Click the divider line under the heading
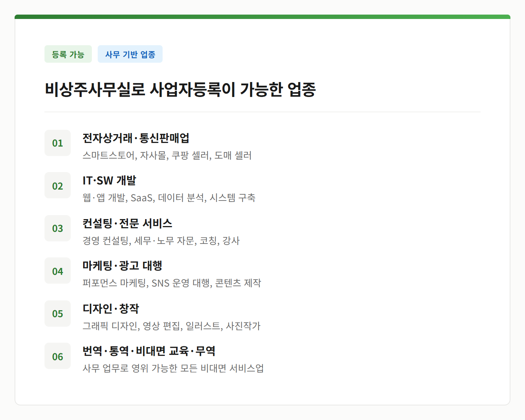Viewport: 525px width, 420px height. pos(262,112)
